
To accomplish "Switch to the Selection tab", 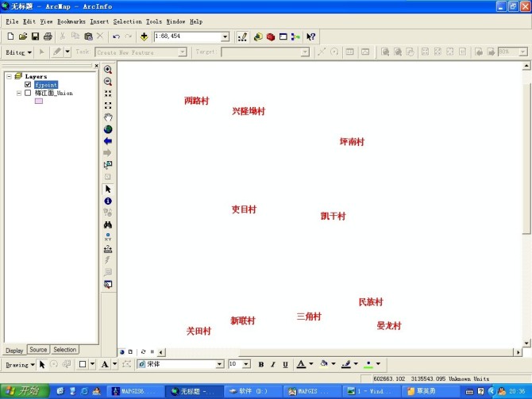I will (64, 350).
